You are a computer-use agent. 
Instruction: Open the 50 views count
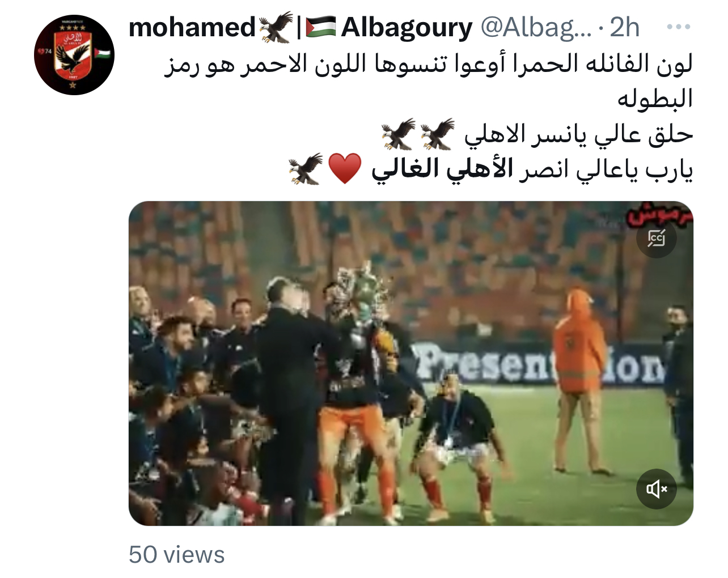(176, 554)
